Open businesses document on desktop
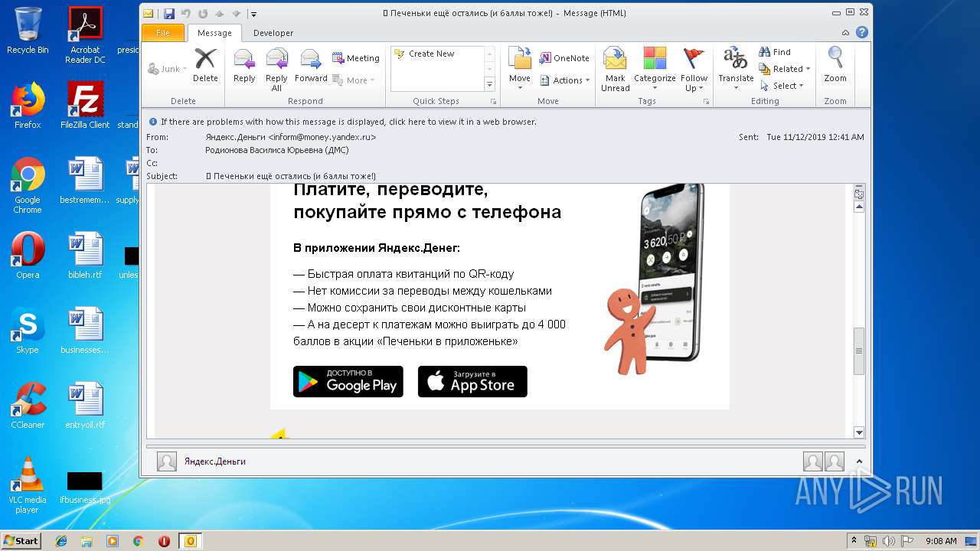 tap(85, 331)
